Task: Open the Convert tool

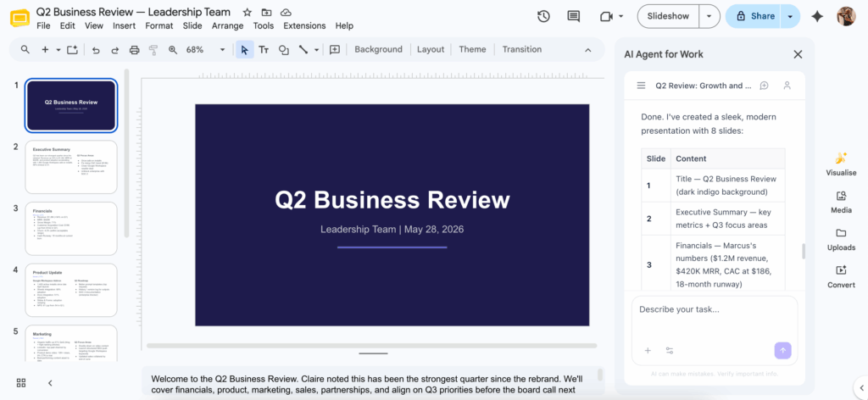Action: tap(841, 276)
